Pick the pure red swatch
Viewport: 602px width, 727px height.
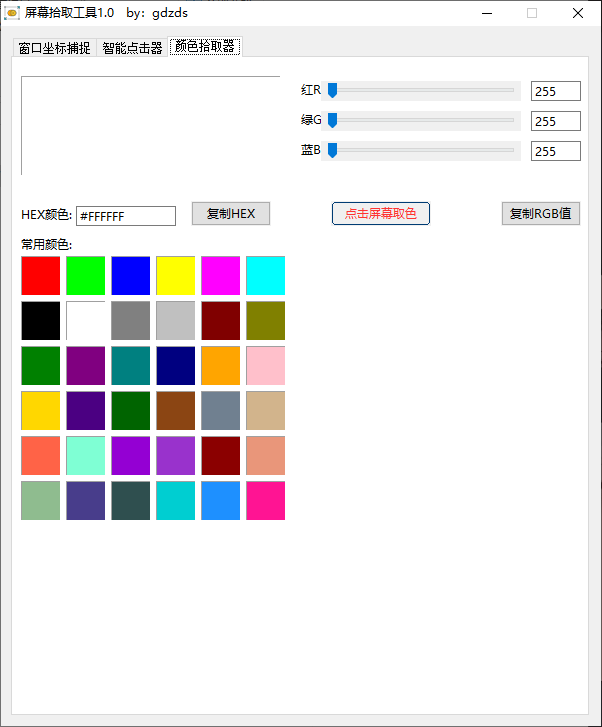pyautogui.click(x=41, y=275)
